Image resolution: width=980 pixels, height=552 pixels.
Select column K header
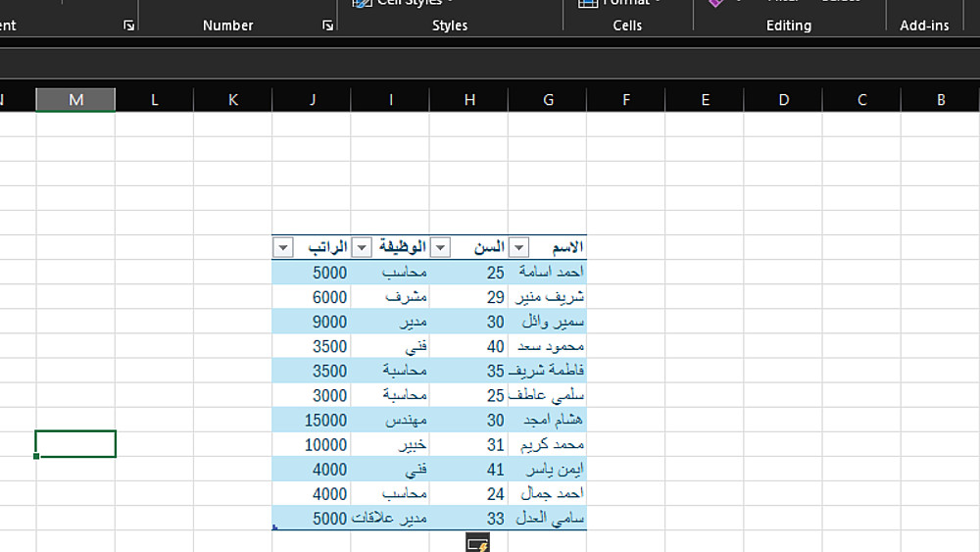[233, 99]
